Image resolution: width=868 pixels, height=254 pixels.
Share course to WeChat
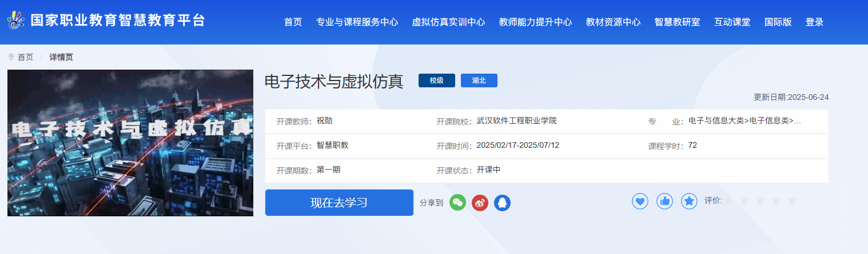pos(457,203)
